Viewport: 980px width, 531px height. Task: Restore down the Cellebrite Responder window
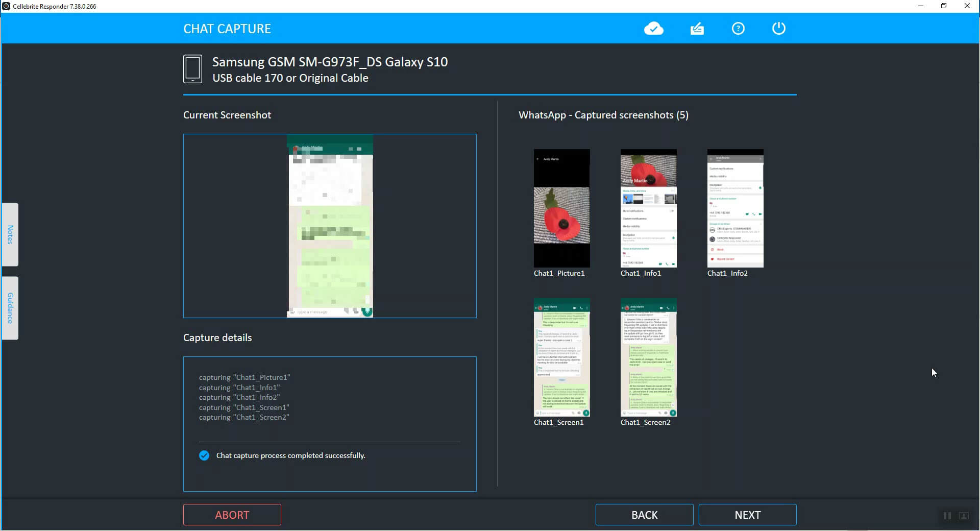[x=944, y=6]
